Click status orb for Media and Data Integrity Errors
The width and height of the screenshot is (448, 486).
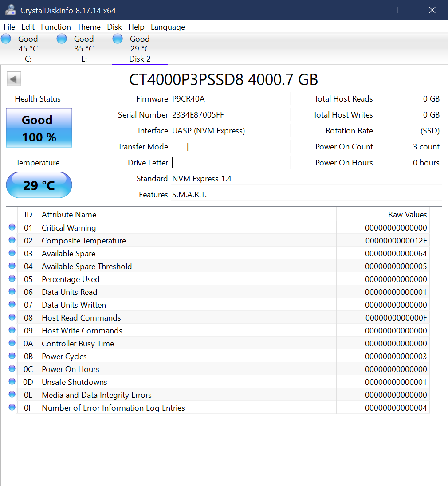point(12,394)
